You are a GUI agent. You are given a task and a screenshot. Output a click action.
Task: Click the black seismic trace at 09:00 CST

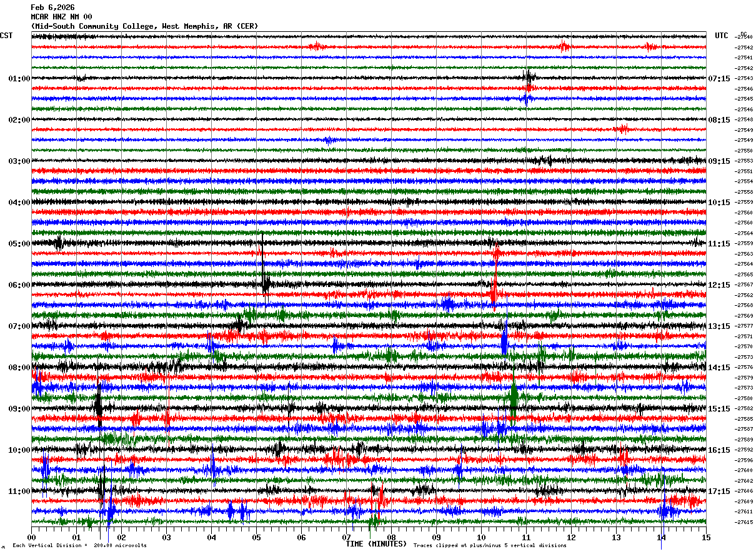(x=369, y=408)
